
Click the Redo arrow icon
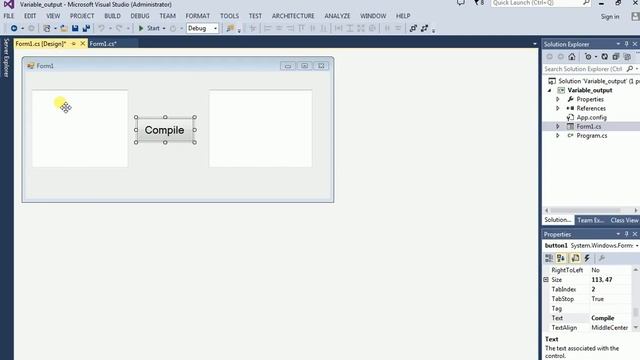[119, 28]
